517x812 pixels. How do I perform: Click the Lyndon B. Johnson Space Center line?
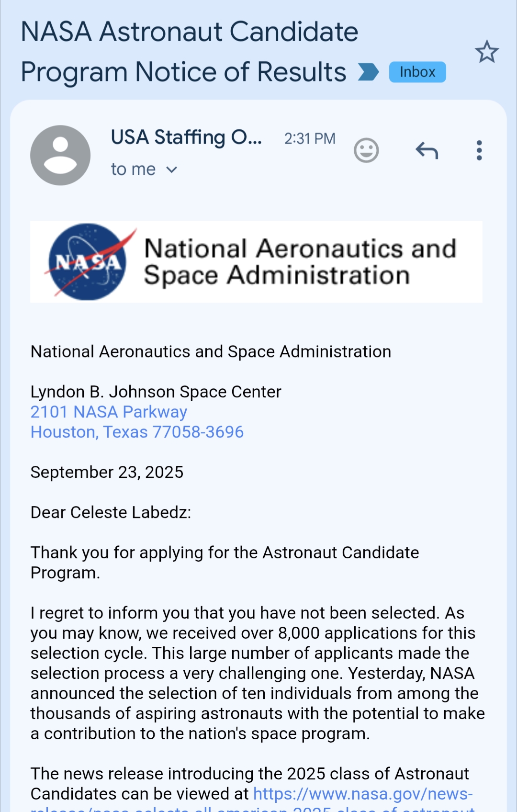click(x=156, y=392)
